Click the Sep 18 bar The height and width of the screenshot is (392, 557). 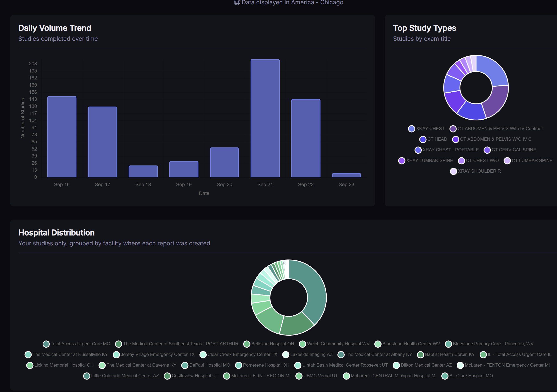pos(143,171)
